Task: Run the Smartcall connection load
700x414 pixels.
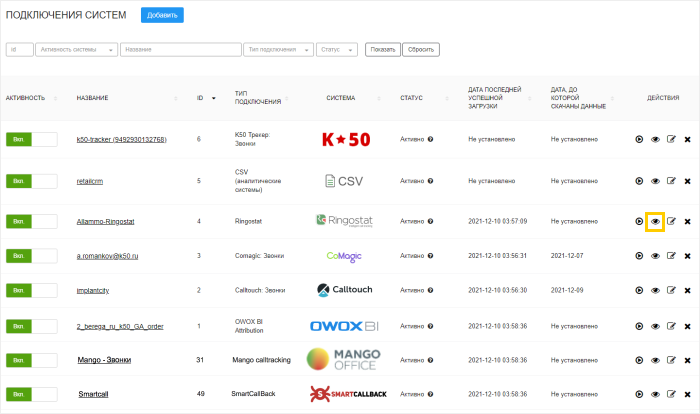Action: tap(639, 395)
